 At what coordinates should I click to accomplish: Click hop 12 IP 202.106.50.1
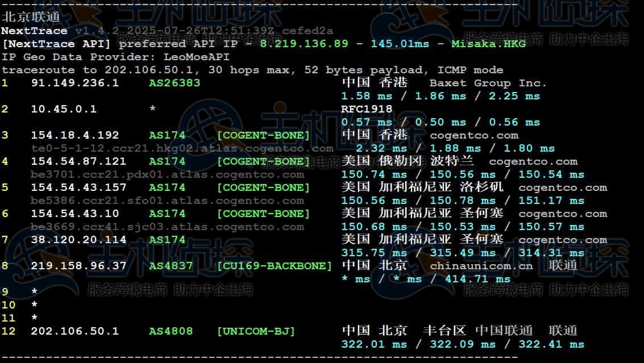point(75,331)
